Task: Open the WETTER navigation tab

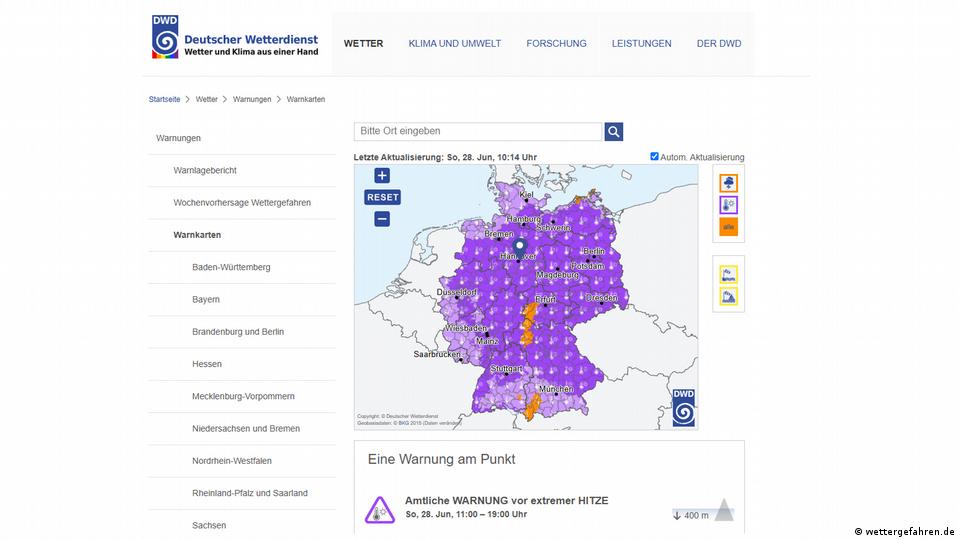Action: tap(363, 43)
